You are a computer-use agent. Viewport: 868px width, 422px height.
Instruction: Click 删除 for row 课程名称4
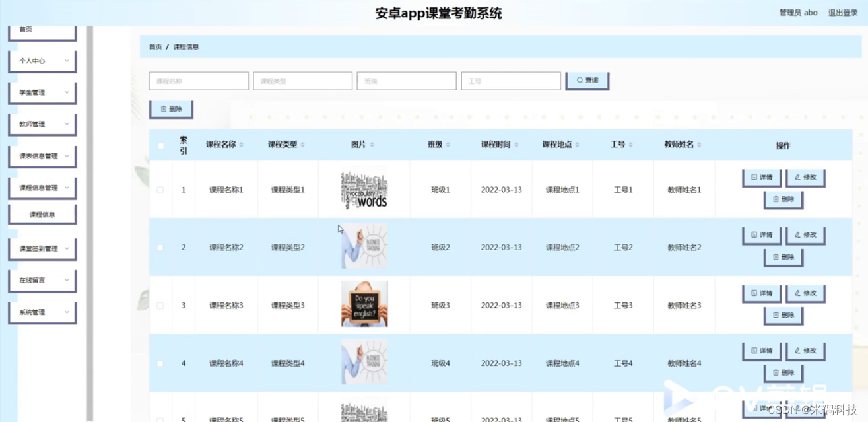[784, 373]
